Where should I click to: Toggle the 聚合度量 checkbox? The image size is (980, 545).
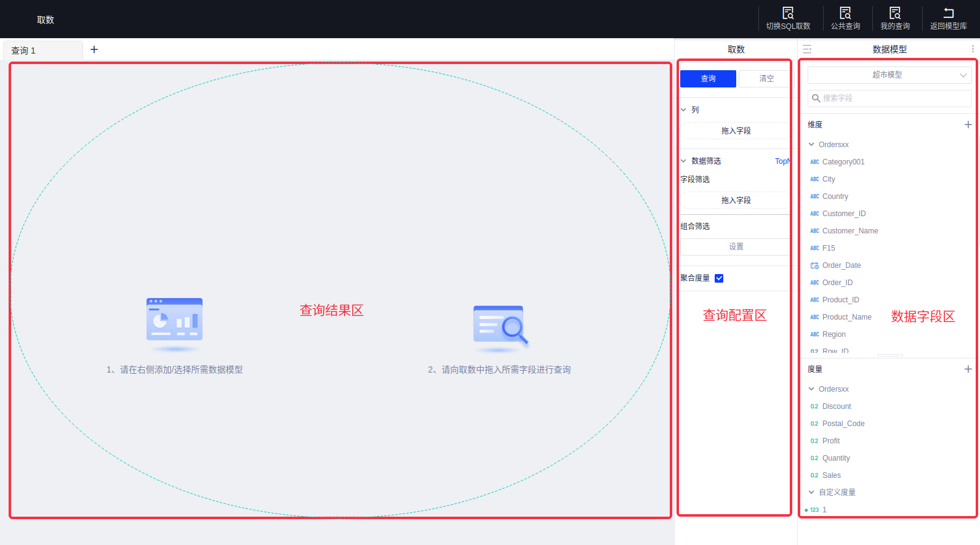pyautogui.click(x=719, y=278)
